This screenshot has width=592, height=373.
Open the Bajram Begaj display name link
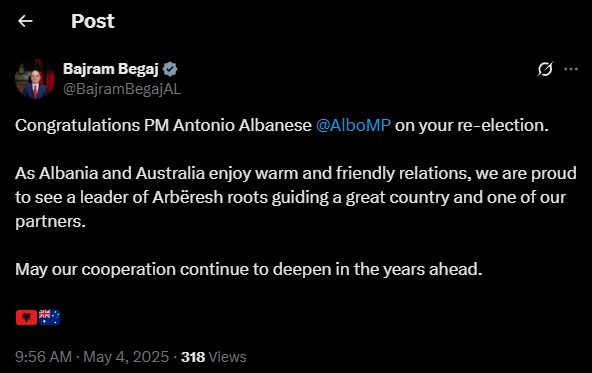point(111,69)
